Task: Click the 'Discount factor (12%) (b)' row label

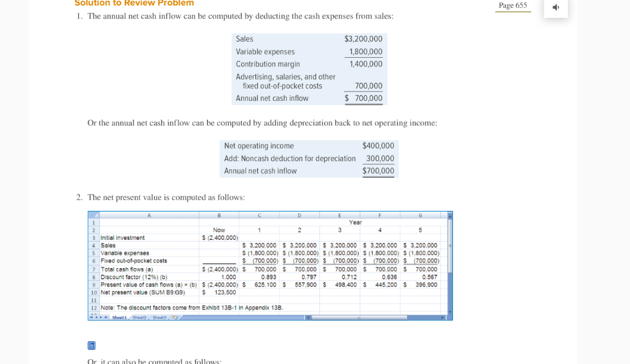Action: click(x=134, y=277)
